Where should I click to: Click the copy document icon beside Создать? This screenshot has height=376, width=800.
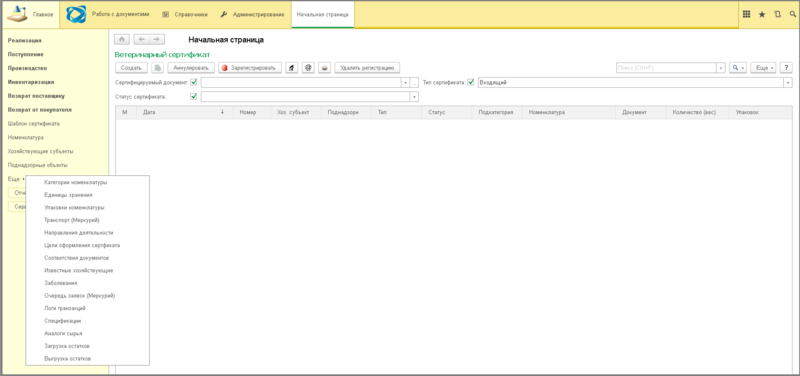(158, 67)
